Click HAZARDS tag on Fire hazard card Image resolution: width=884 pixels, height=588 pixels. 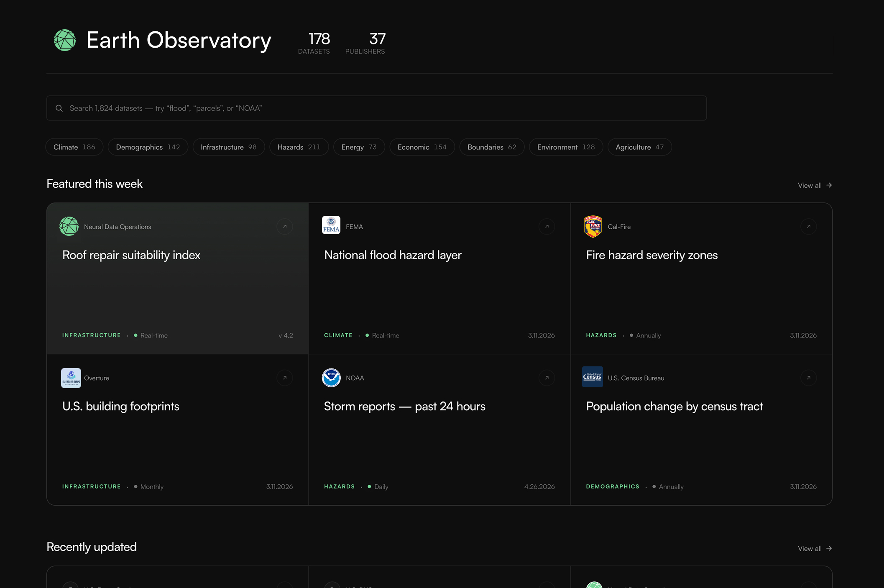tap(601, 335)
